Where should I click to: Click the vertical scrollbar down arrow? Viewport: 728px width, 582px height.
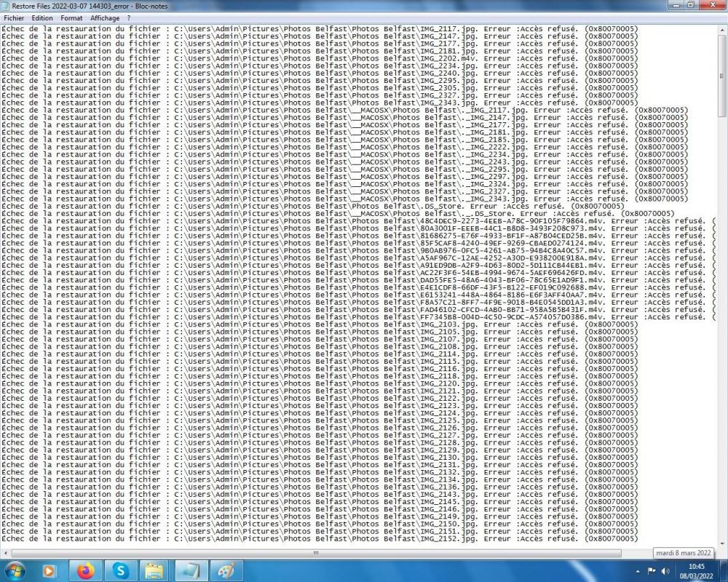click(721, 543)
